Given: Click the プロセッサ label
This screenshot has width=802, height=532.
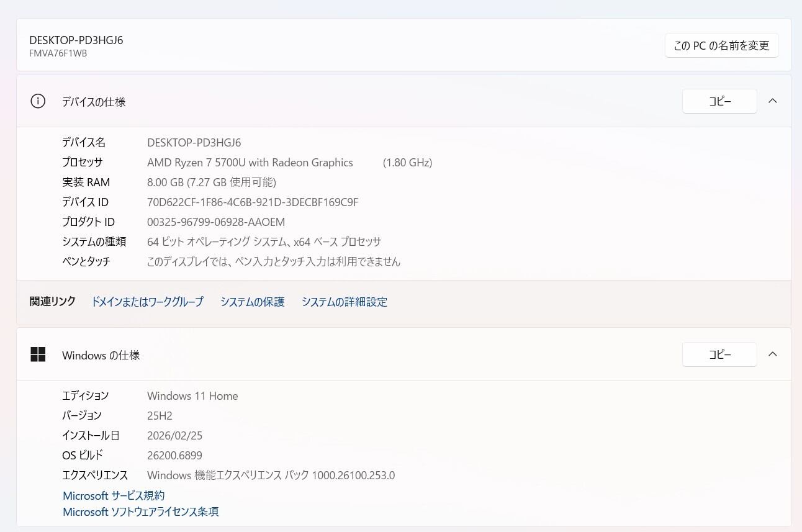Looking at the screenshot, I should (x=83, y=163).
